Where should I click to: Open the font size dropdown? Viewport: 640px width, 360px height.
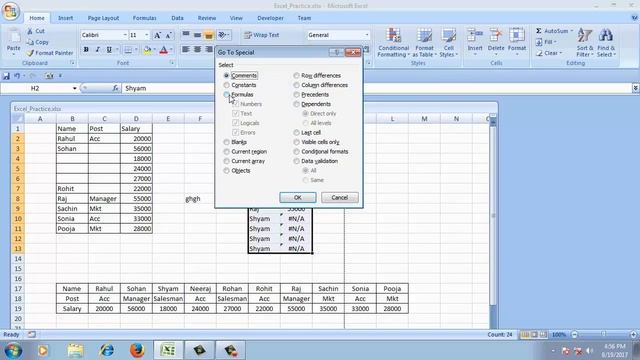[x=147, y=35]
